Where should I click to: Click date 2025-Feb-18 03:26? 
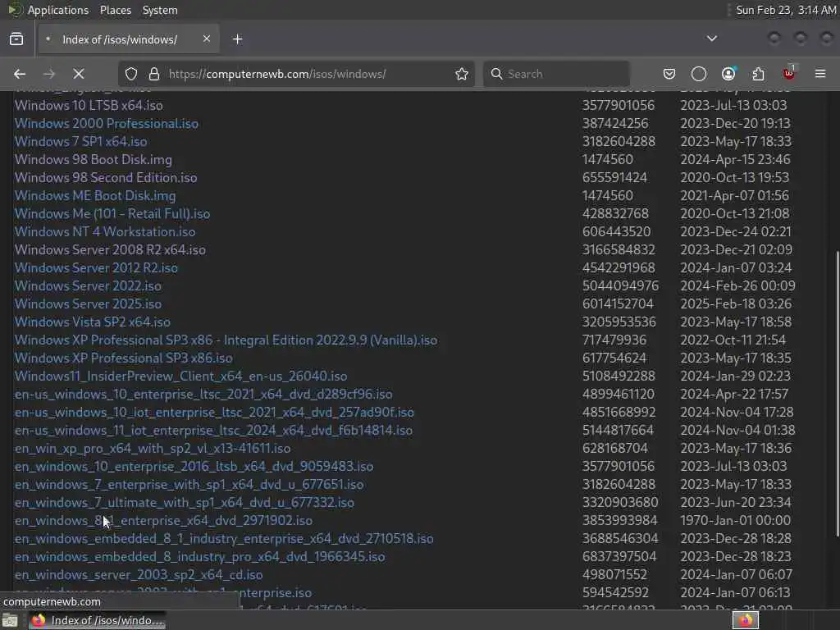click(x=736, y=304)
